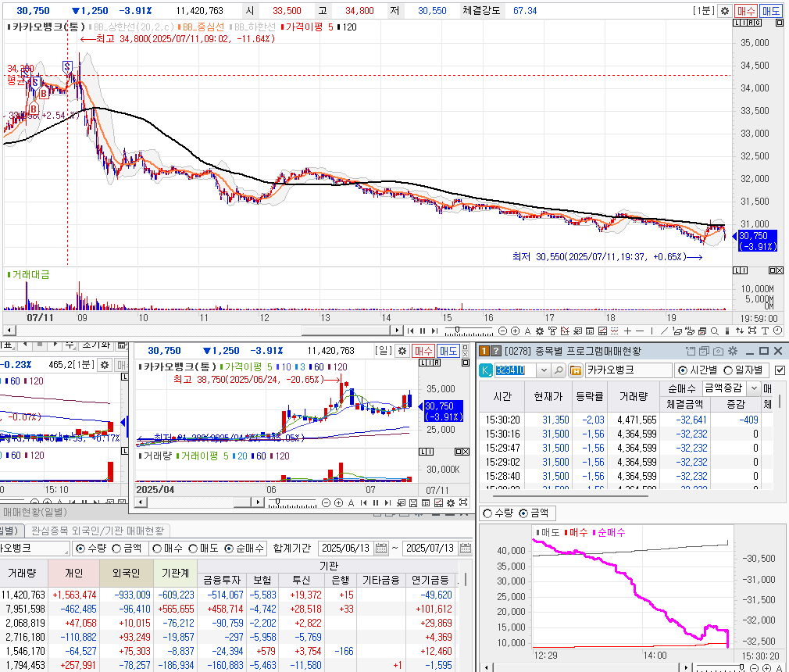This screenshot has width=789, height=672.
Task: Click the 외국인 column header
Action: click(127, 573)
